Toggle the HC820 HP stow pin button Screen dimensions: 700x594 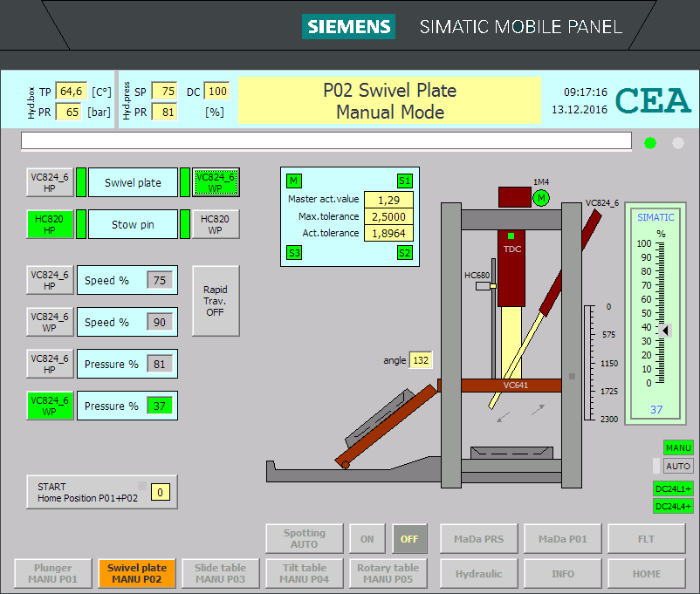[50, 224]
